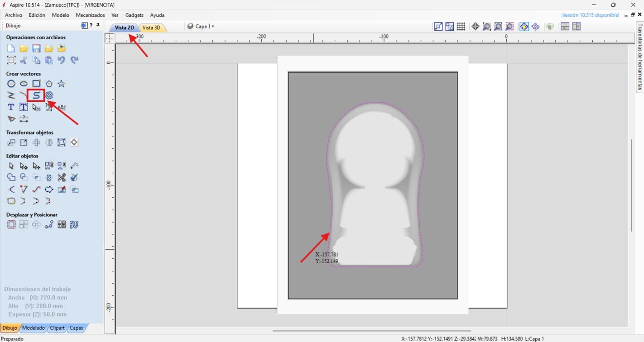This screenshot has height=342, width=644.
Task: Open the Gadgets menu
Action: click(135, 15)
